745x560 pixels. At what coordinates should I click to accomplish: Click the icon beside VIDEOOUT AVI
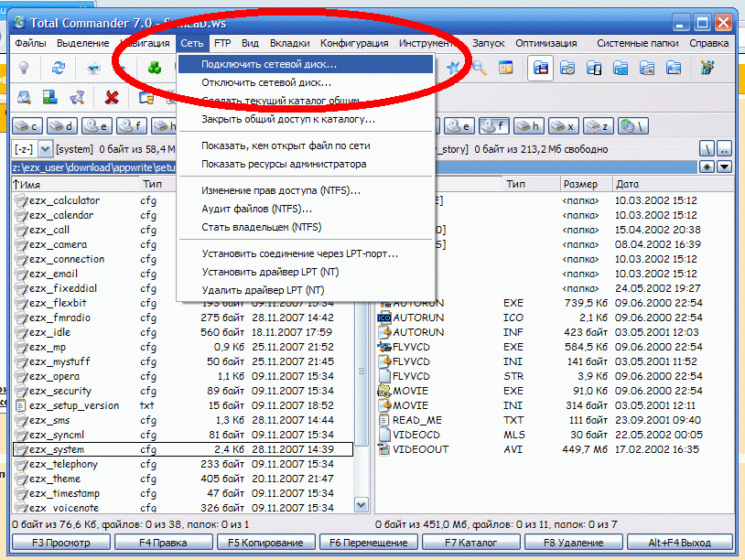383,449
